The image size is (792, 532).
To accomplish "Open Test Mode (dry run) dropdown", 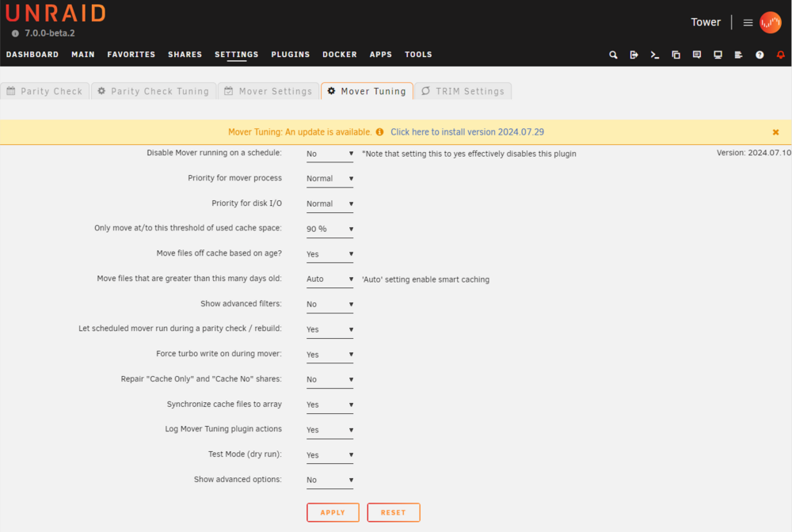I will tap(329, 455).
